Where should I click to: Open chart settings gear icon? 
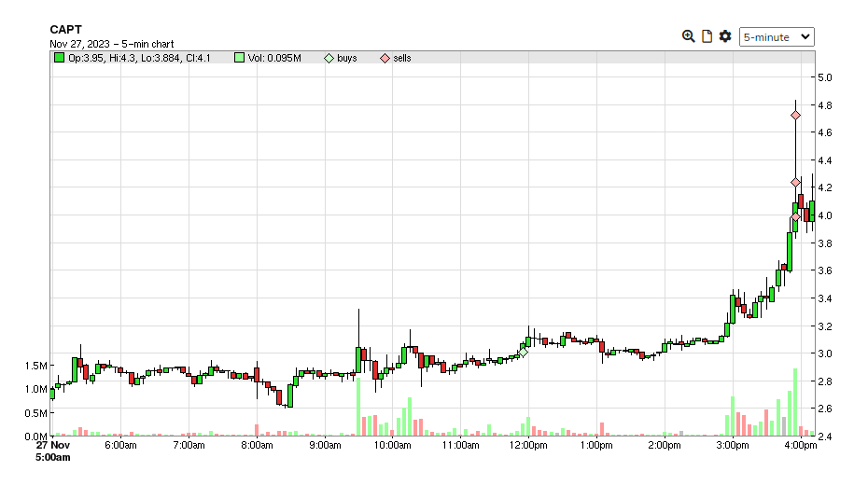tap(725, 36)
